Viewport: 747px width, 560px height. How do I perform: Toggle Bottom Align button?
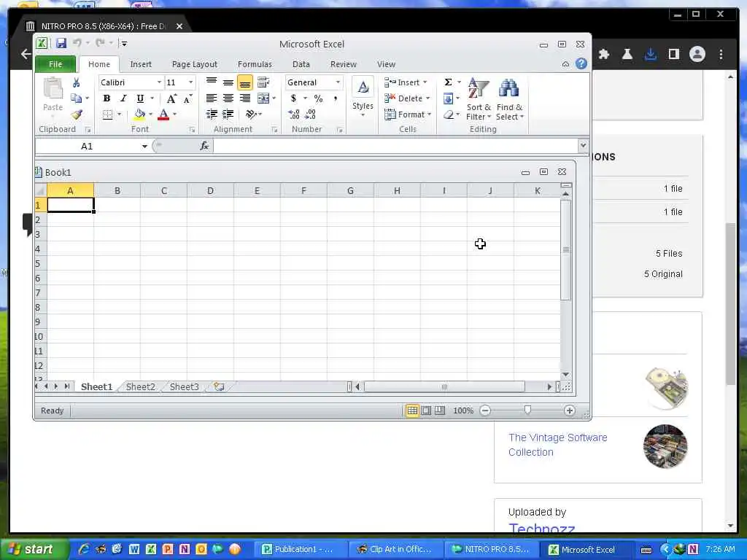click(245, 82)
